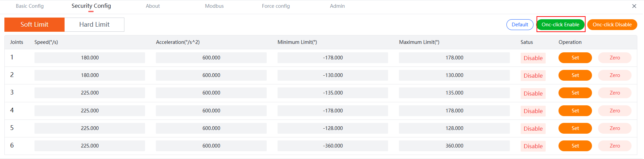Open the Admin tab
Image resolution: width=644 pixels, height=159 pixels.
(x=337, y=6)
